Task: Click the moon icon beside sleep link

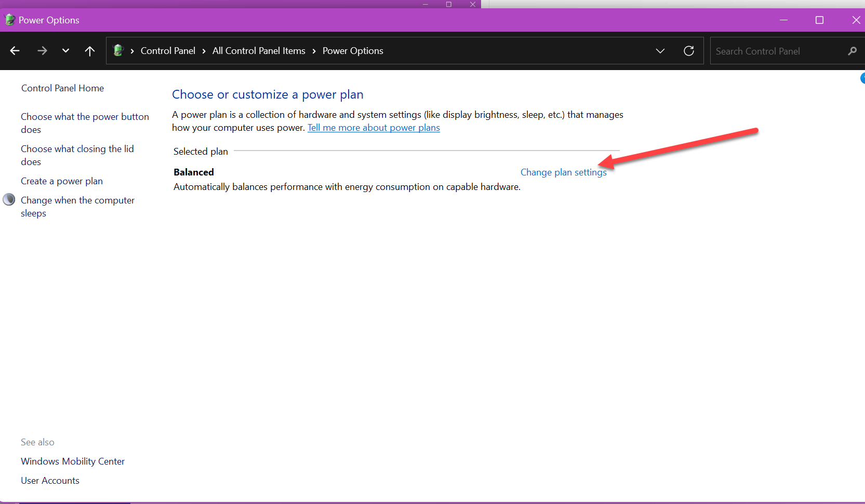Action: (x=9, y=199)
